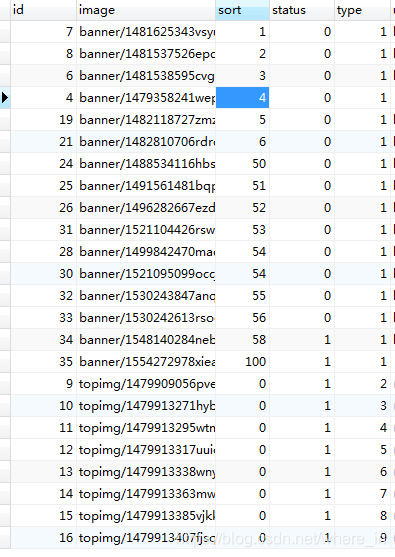Viewport: 395px width, 557px height.
Task: Select image cell banner/1481625343vsy
Action: (x=146, y=32)
